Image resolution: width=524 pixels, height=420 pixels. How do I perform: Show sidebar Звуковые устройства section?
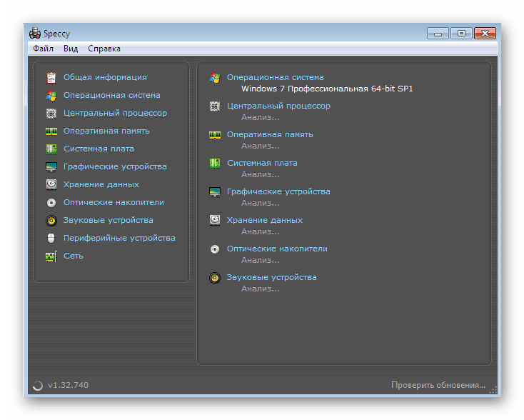tap(108, 220)
